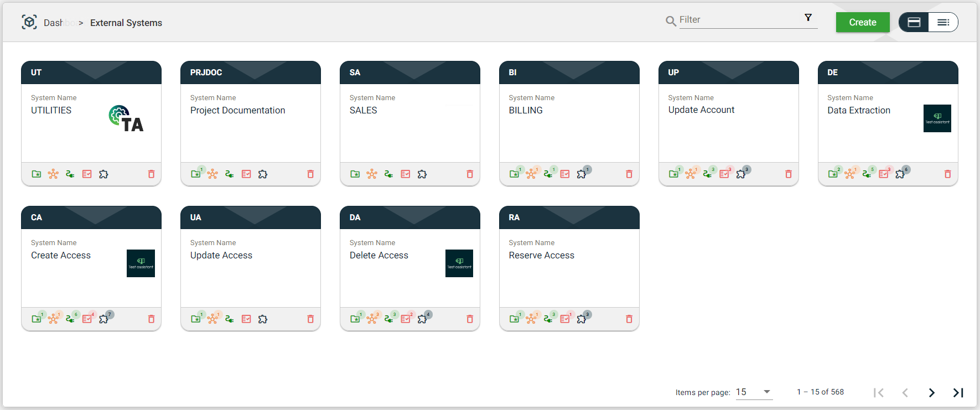Open the Data Extraction card logo thumbnail
The image size is (980, 410).
pyautogui.click(x=937, y=118)
